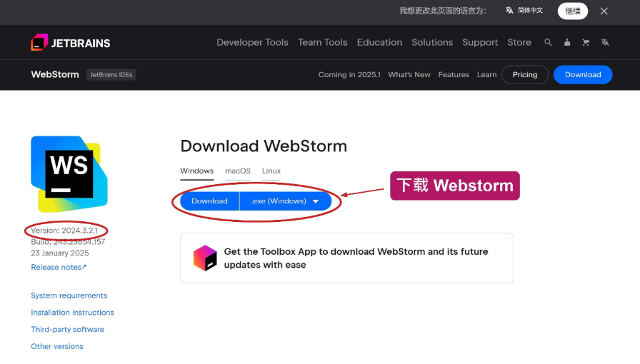Dismiss the language change banner
The image size is (640, 364).
604,11
